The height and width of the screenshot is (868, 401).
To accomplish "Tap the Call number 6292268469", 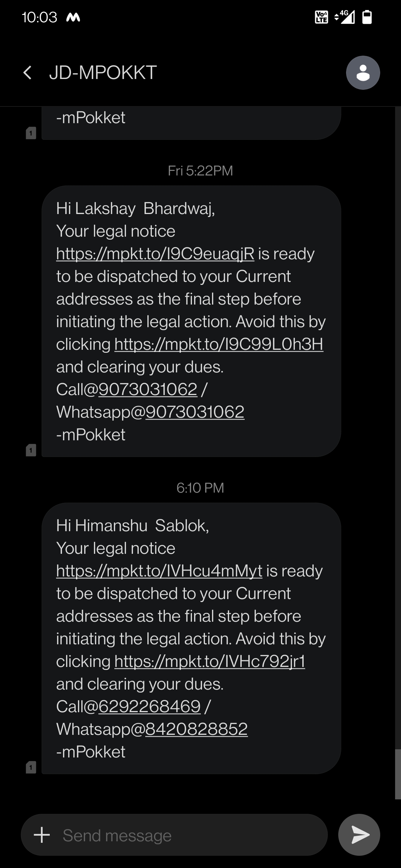I will 150,707.
